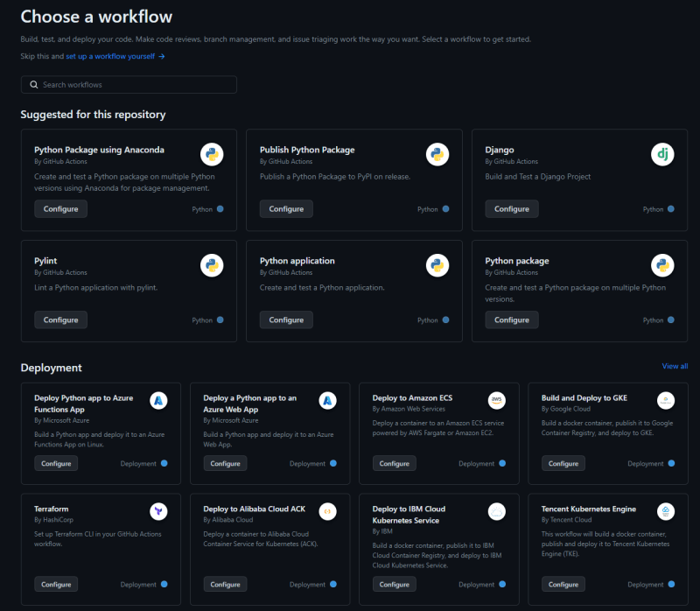Click the Django card title
This screenshot has width=700, height=611.
500,150
